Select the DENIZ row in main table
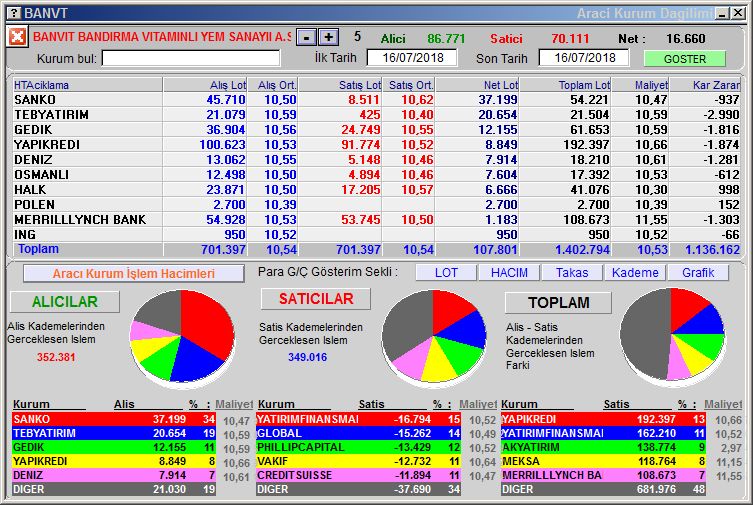 [376, 159]
